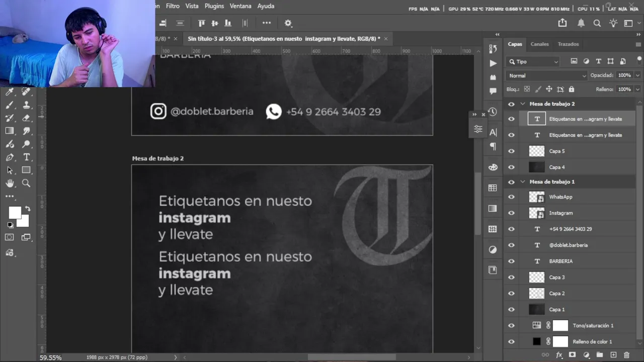
Task: Select the Horizontal Type tool
Action: [26, 157]
